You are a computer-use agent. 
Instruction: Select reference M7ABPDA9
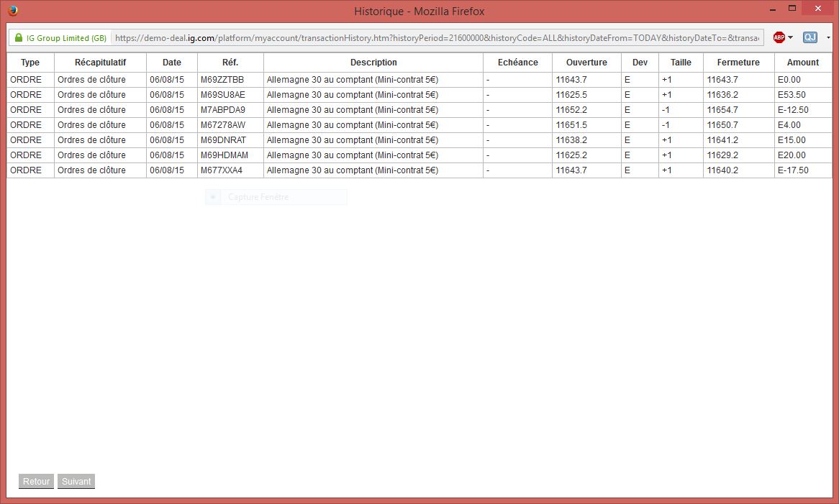[222, 109]
